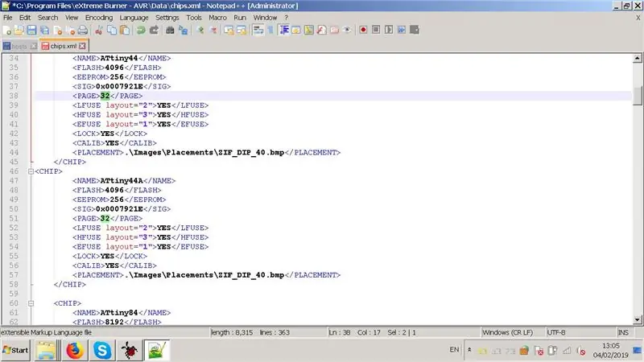Click the editor scrollbar up arrow

tap(637, 58)
